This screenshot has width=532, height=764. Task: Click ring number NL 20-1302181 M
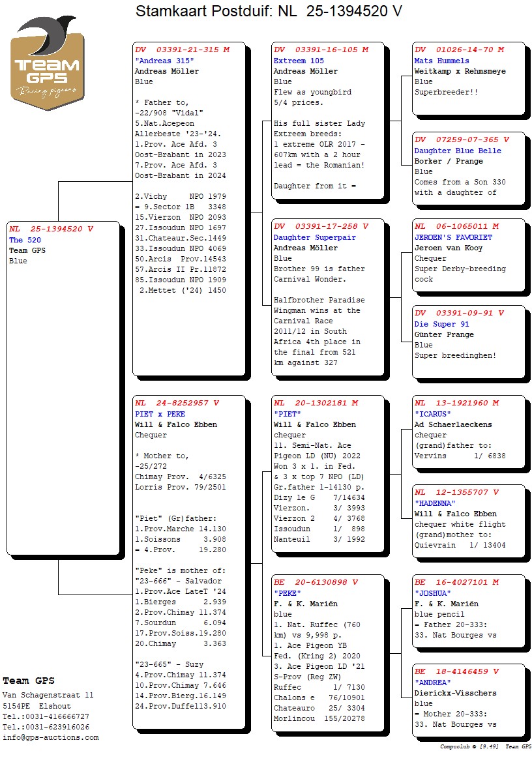tap(316, 403)
